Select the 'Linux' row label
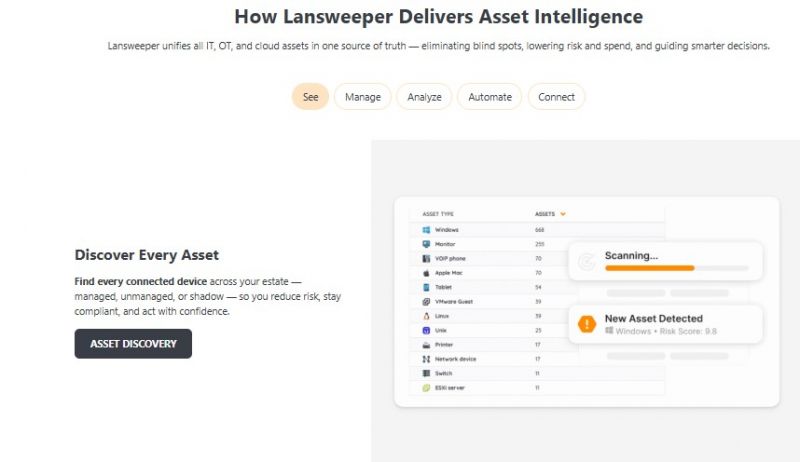The width and height of the screenshot is (800, 462). (x=442, y=316)
